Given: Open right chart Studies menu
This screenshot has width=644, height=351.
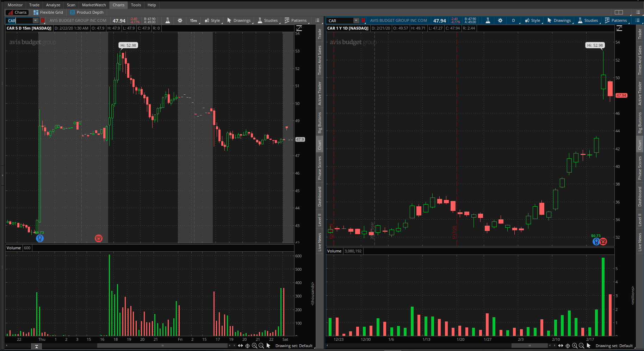Looking at the screenshot, I should (x=588, y=20).
